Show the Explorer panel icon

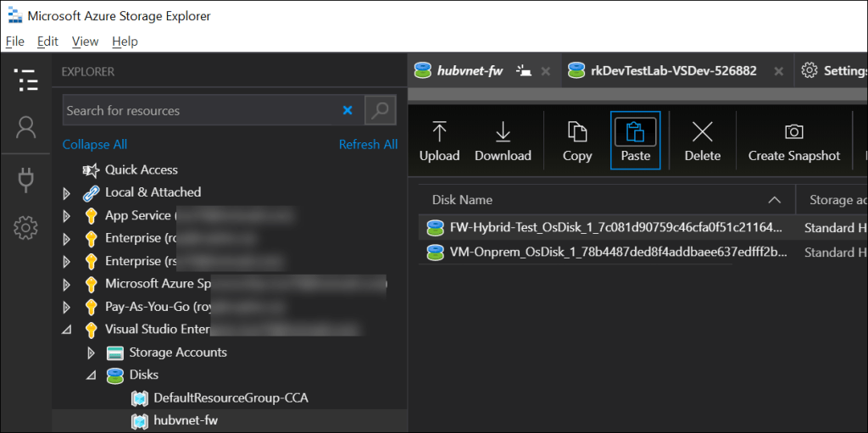click(x=26, y=80)
